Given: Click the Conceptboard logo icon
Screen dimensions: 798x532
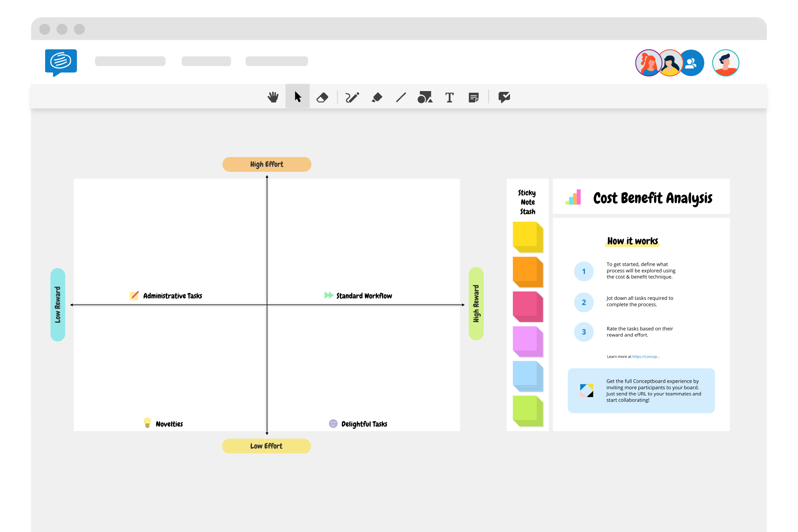Looking at the screenshot, I should tap(61, 61).
